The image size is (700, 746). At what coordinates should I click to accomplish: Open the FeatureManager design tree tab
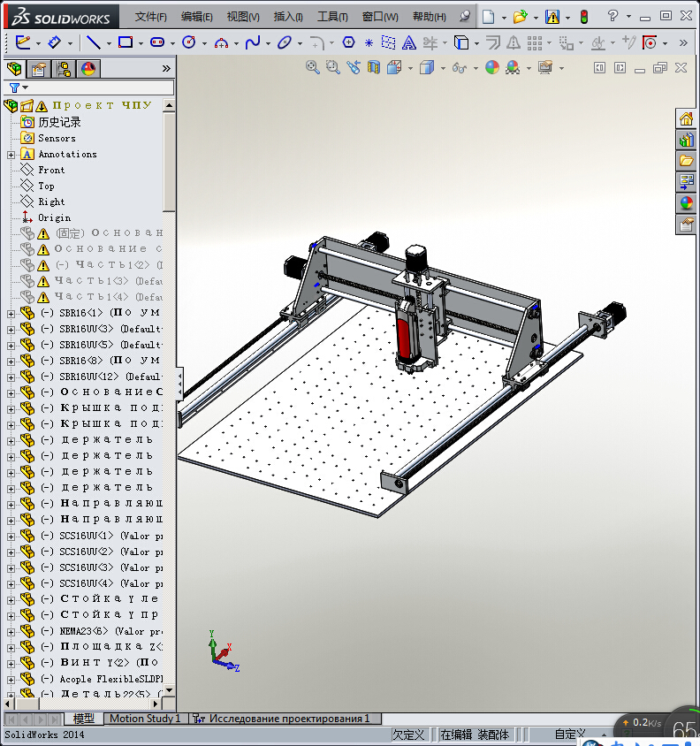click(x=14, y=69)
